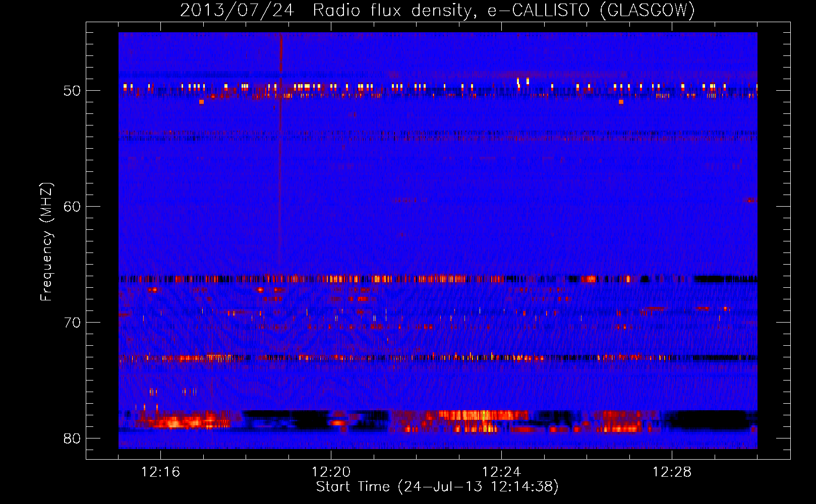The image size is (816, 504).
Task: Pick the 12:24 time tick label
Action: 501,472
